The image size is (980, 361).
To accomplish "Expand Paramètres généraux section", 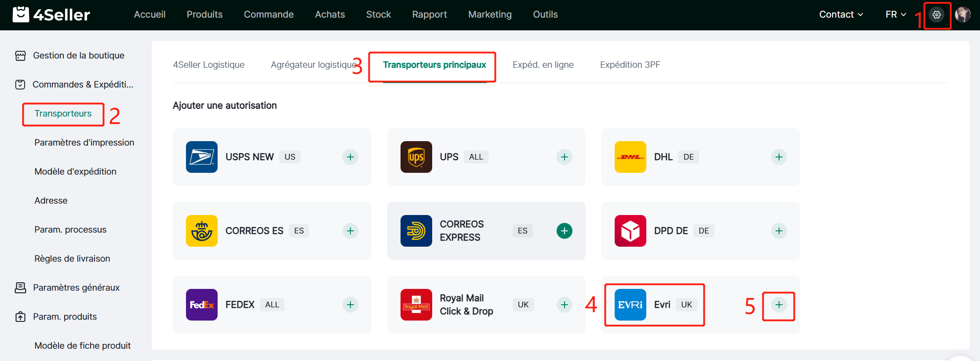I will point(77,288).
